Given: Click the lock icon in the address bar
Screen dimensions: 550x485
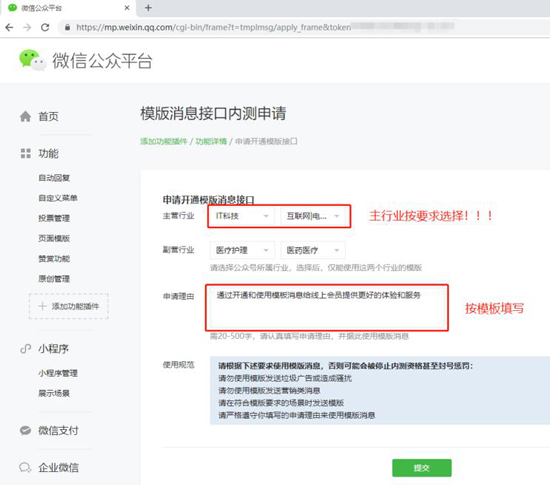Looking at the screenshot, I should [67, 27].
